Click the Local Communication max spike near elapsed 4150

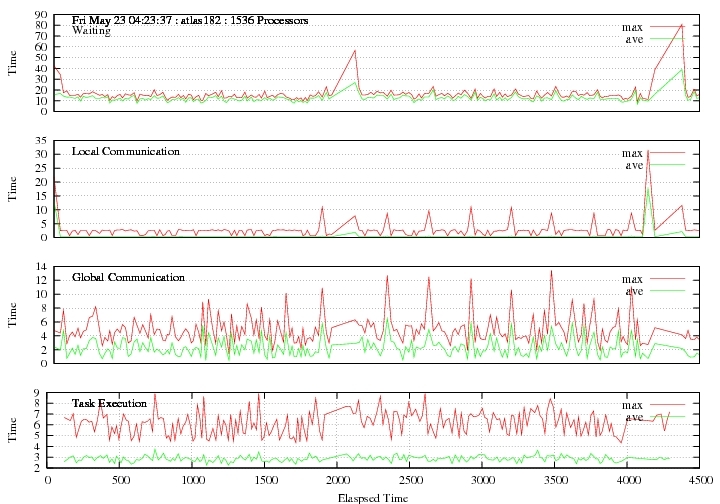point(648,151)
